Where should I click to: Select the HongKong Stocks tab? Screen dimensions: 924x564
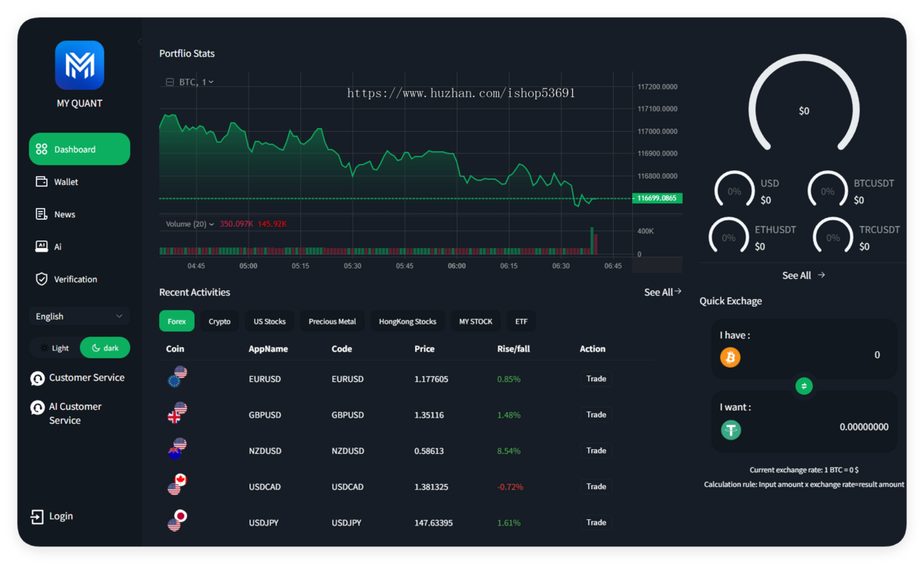coord(407,321)
